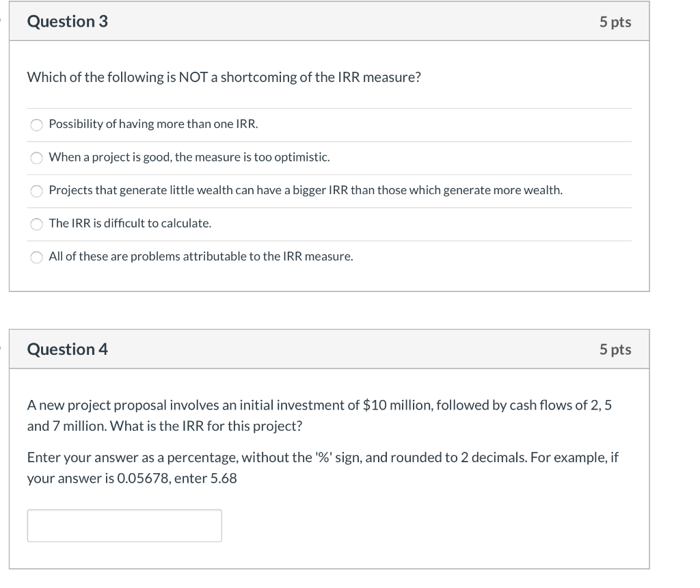Click the Question 3 header title
Screen dimensions: 700x588
tap(68, 21)
